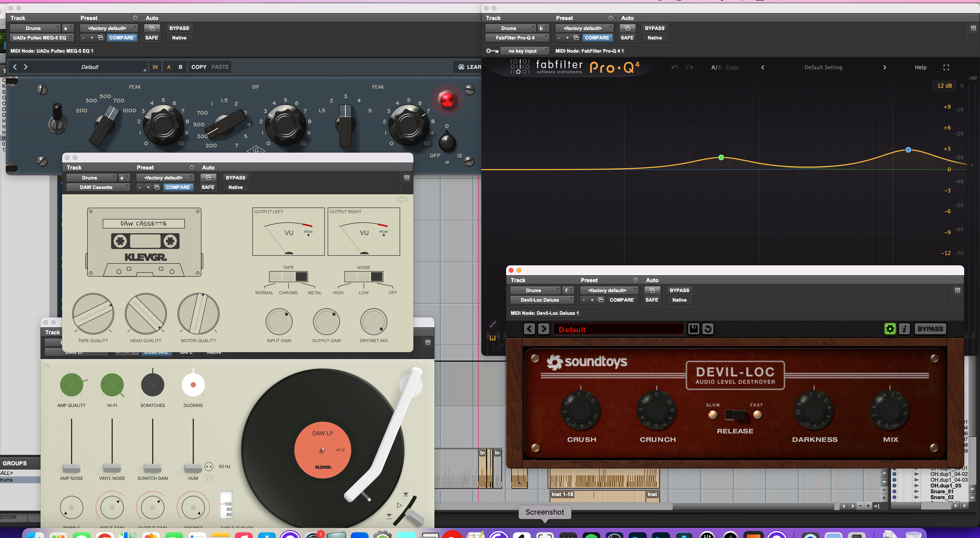Click FabFilter A/B Copy button
The height and width of the screenshot is (538, 980).
(725, 67)
